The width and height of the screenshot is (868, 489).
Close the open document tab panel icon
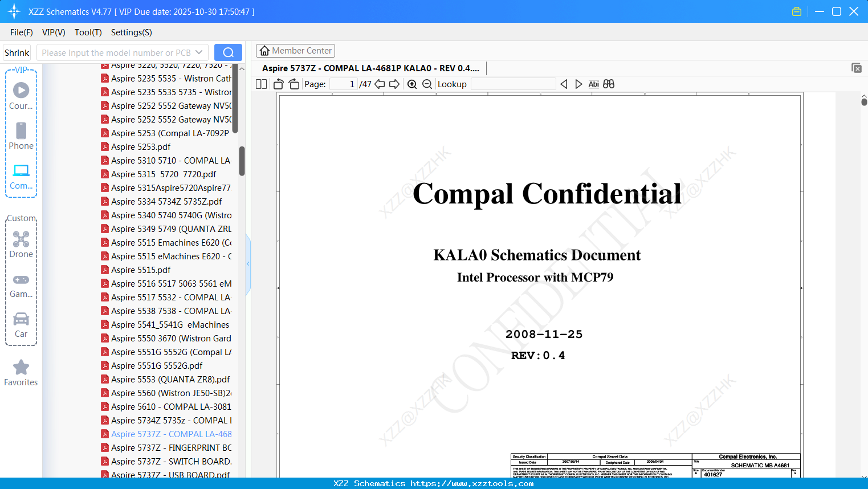coord(857,68)
